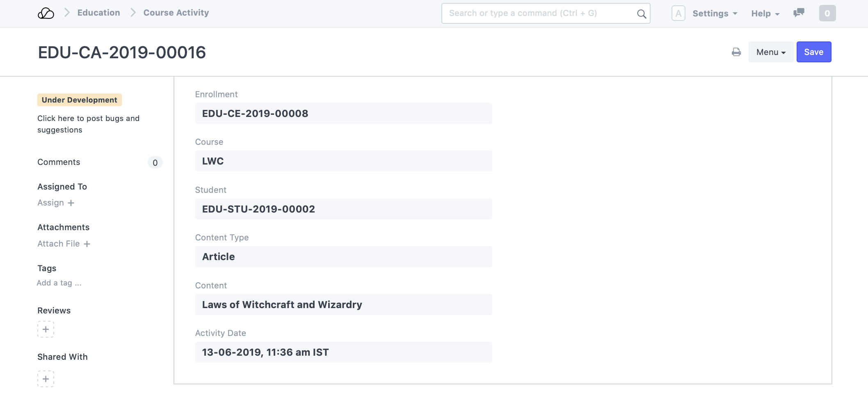Click the search magnifier icon
This screenshot has width=868, height=393.
(x=642, y=14)
